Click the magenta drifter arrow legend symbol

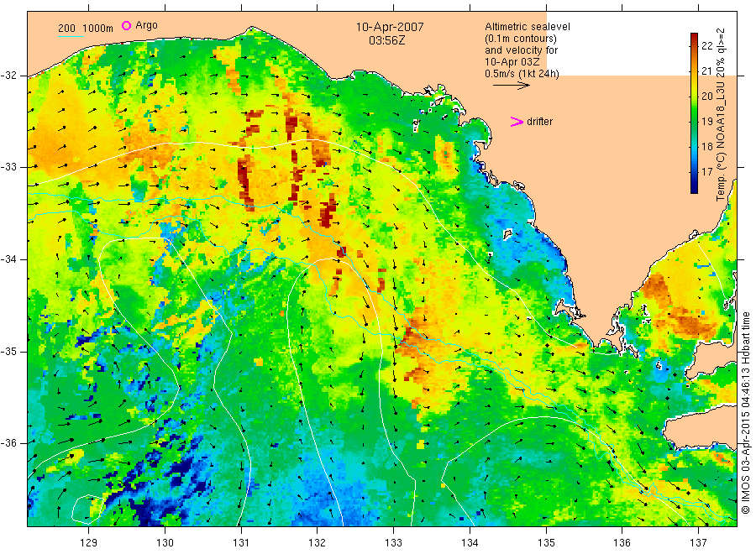click(x=517, y=122)
